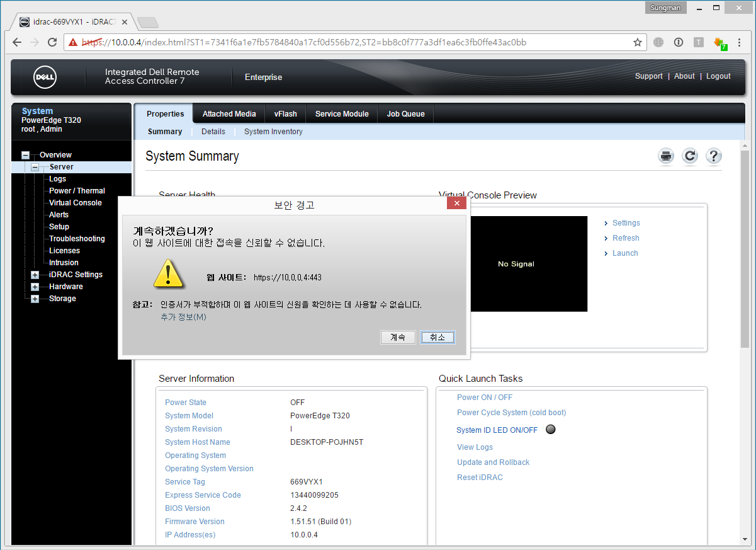Click browser back arrow
Viewport: 756px width, 550px height.
[17, 42]
